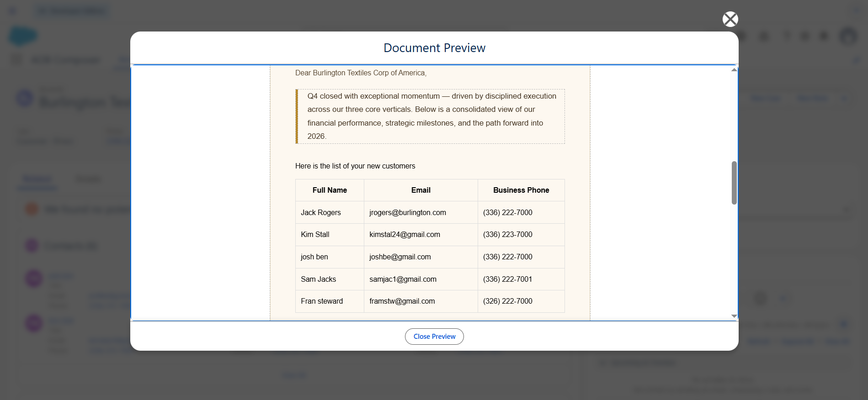Click the phone number (336) 223-7000
Image resolution: width=868 pixels, height=400 pixels.
(x=508, y=235)
